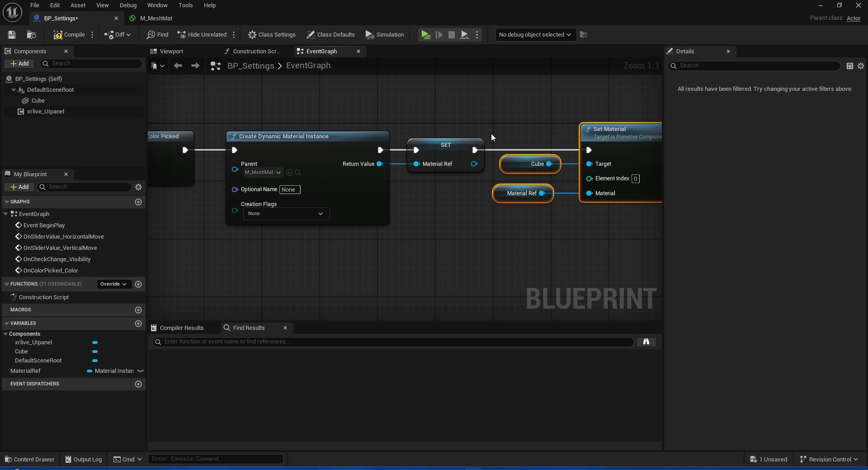This screenshot has width=868, height=470.
Task: Search all blueprints with binoculars button
Action: pyautogui.click(x=646, y=342)
